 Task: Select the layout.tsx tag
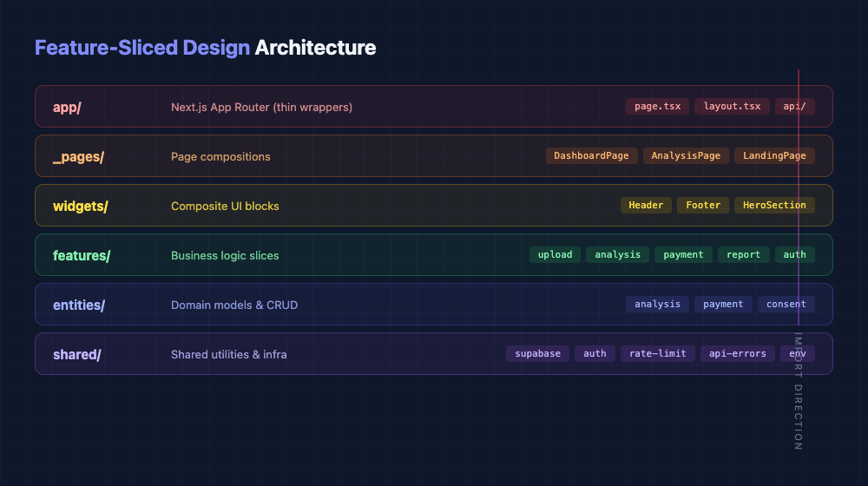coord(732,106)
